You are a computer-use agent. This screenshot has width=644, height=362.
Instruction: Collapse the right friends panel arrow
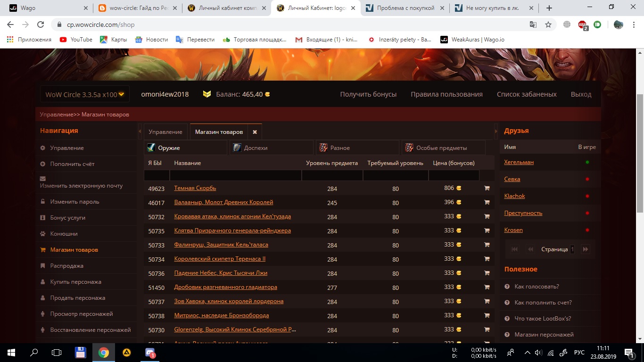[495, 132]
